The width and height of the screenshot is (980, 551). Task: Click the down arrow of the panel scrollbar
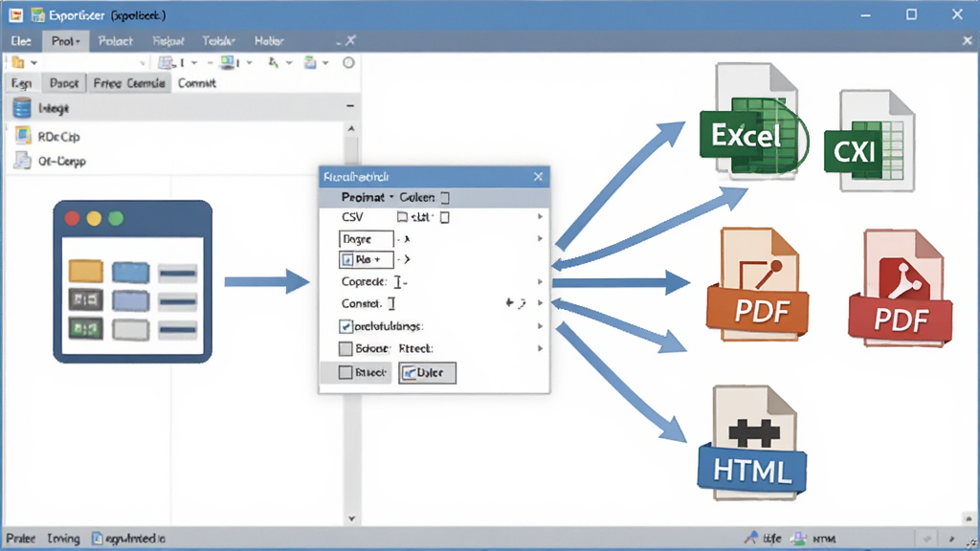351,518
